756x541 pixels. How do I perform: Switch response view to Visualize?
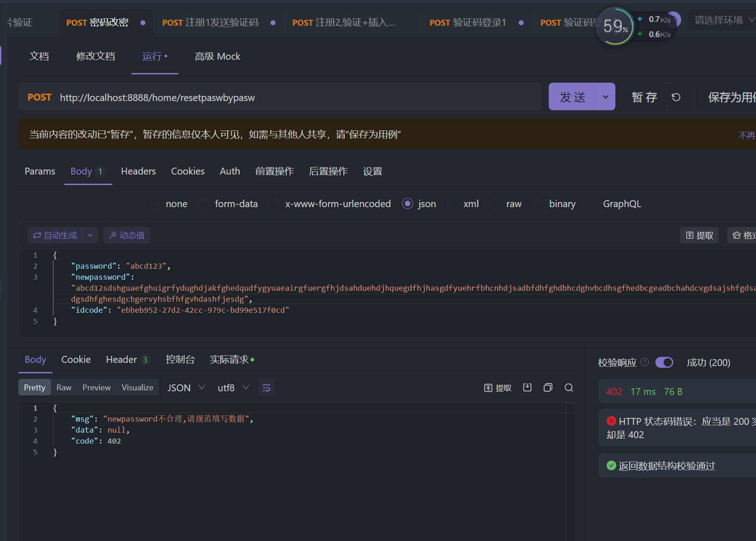coord(137,388)
